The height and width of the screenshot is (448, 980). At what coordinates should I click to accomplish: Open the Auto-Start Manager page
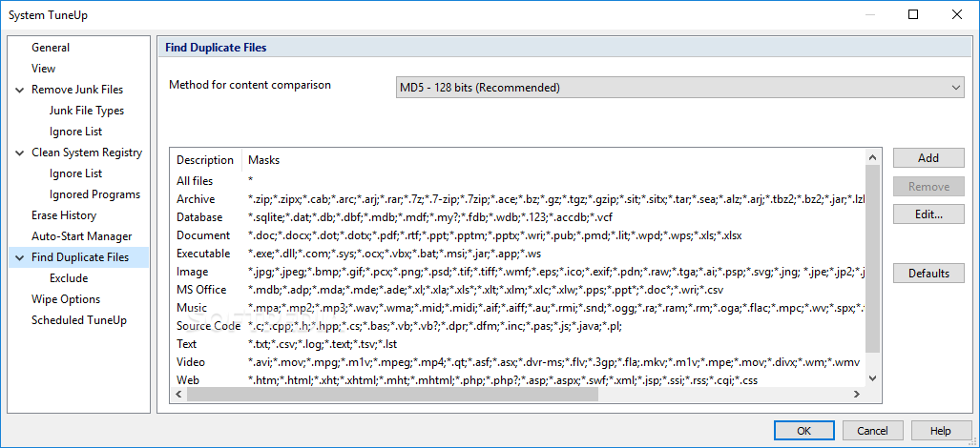point(81,236)
